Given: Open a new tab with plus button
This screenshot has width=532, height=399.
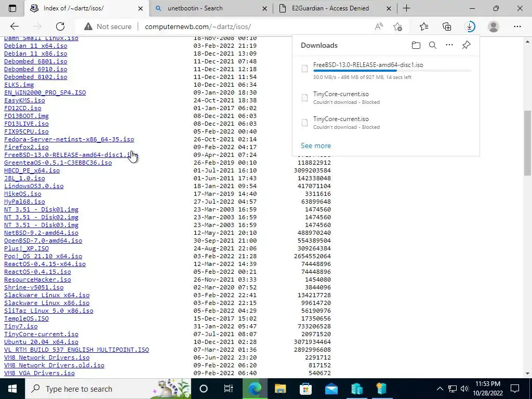Looking at the screenshot, I should coord(406,8).
